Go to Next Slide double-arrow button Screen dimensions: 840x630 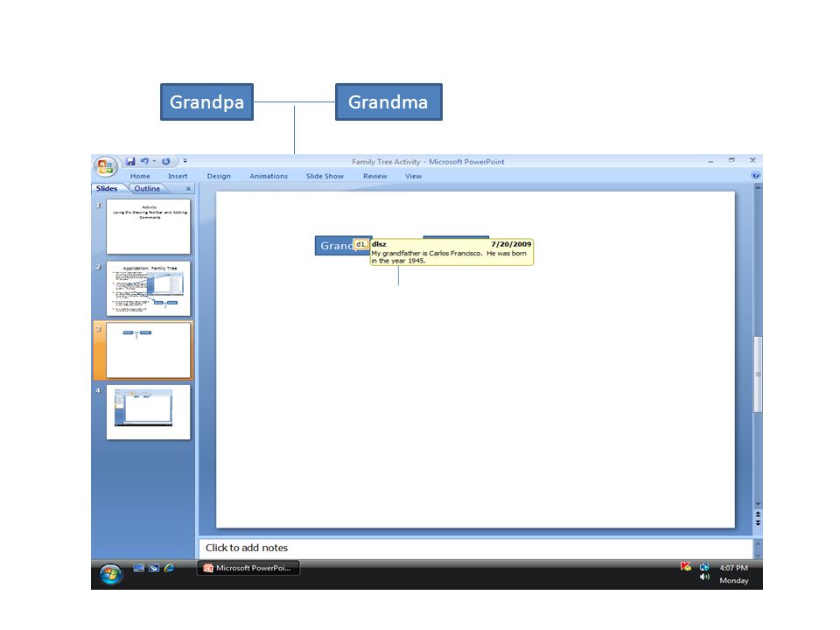click(758, 522)
